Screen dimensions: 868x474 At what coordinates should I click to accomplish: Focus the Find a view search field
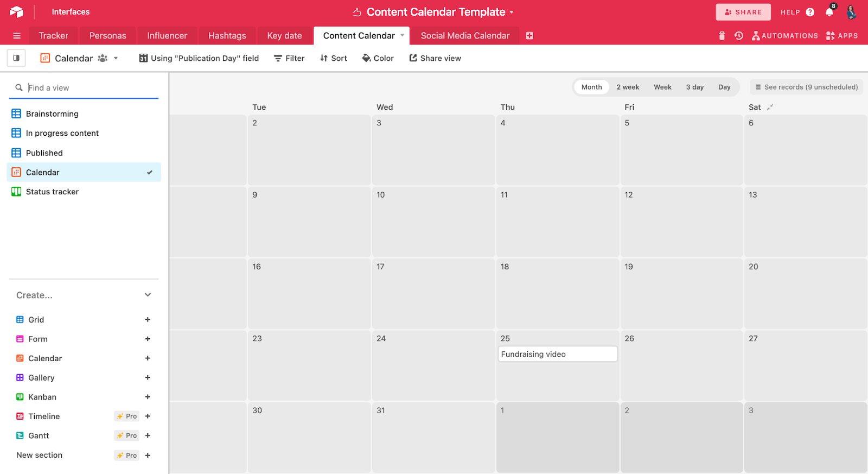pos(84,88)
